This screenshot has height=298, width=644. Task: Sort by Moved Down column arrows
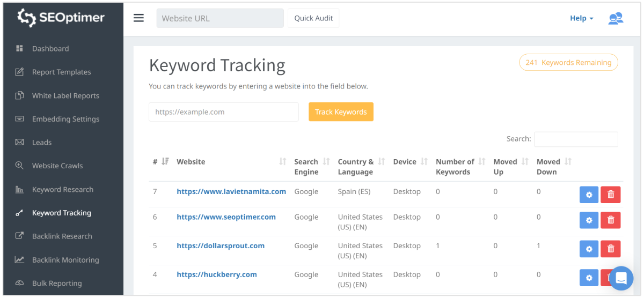[x=568, y=162]
